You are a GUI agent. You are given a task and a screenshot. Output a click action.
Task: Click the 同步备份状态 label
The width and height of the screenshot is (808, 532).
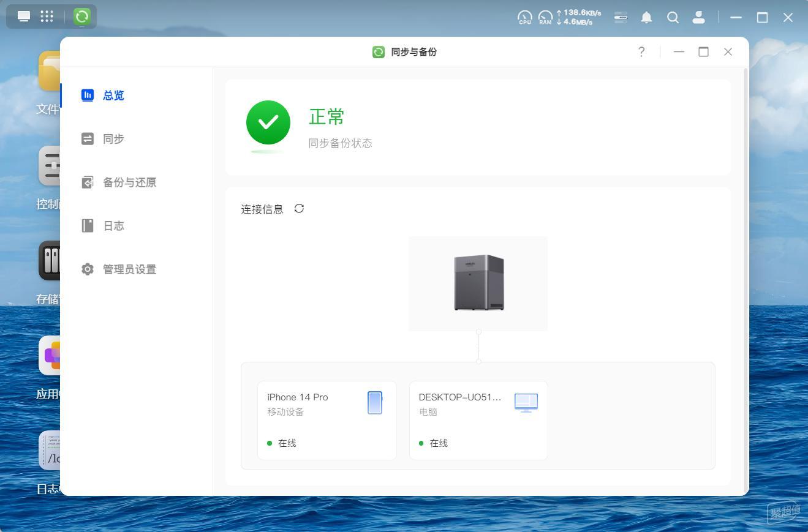click(340, 143)
